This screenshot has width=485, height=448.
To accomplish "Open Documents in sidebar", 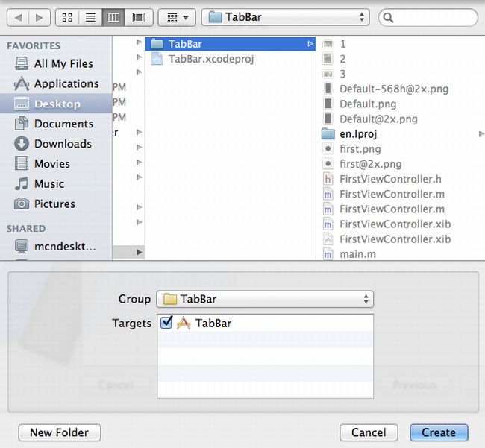I will pos(56,124).
